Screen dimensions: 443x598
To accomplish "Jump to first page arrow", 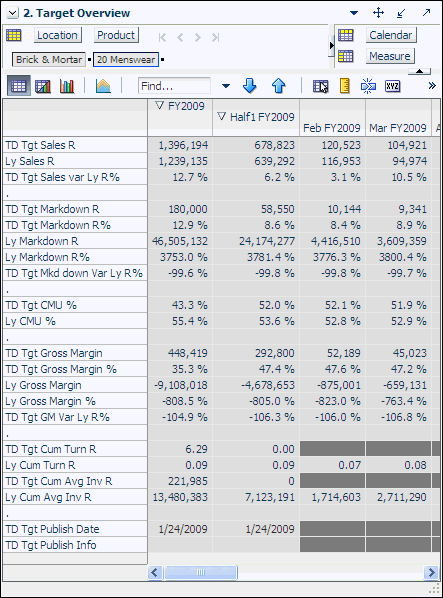I will [x=162, y=37].
